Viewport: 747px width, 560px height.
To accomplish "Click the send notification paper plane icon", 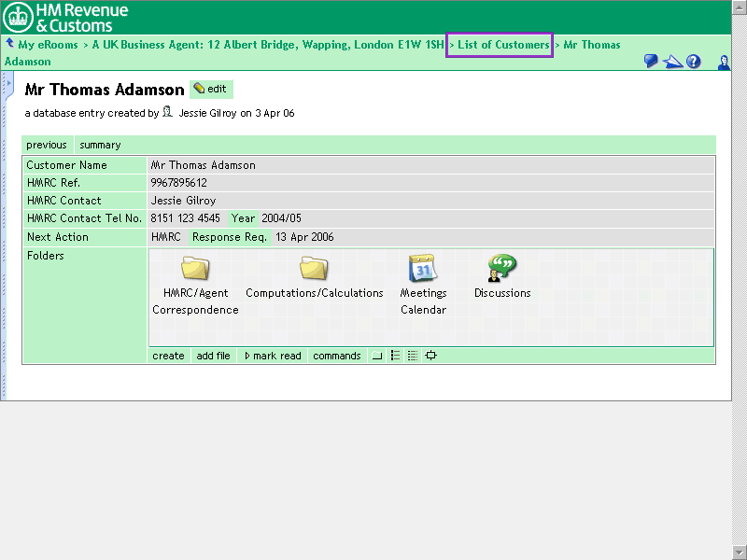I will [x=672, y=62].
